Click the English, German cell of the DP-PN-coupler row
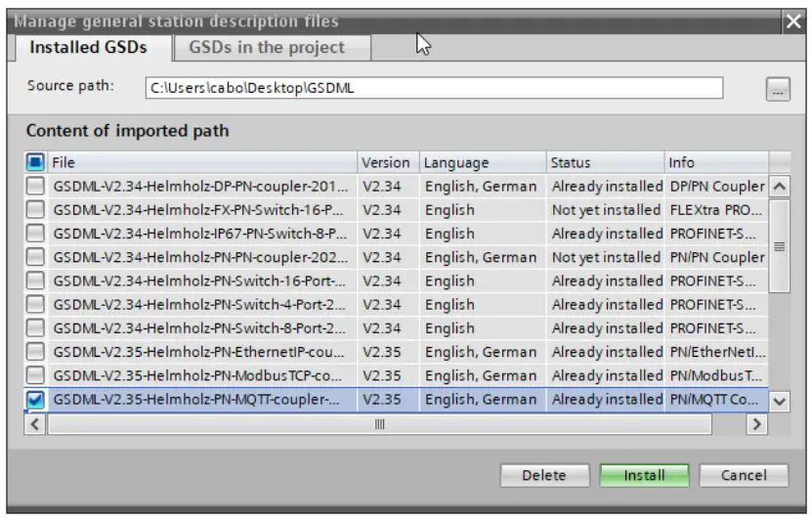The width and height of the screenshot is (812, 520). 481,186
